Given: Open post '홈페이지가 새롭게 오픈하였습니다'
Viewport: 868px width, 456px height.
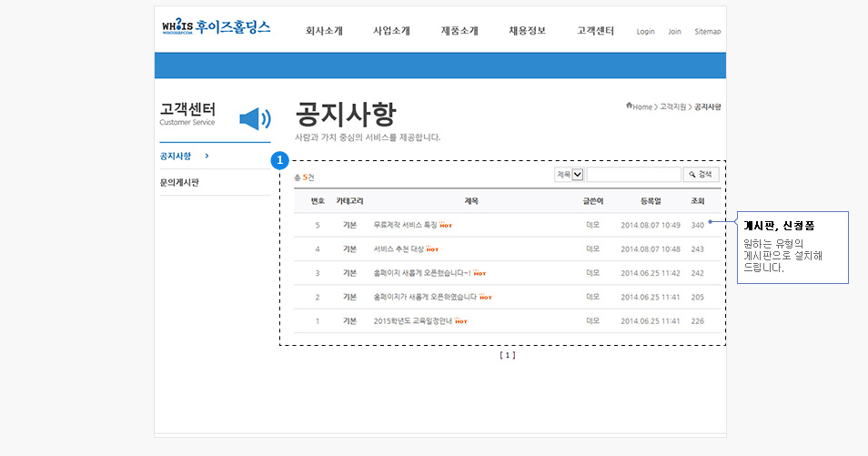Looking at the screenshot, I should coord(425,297).
